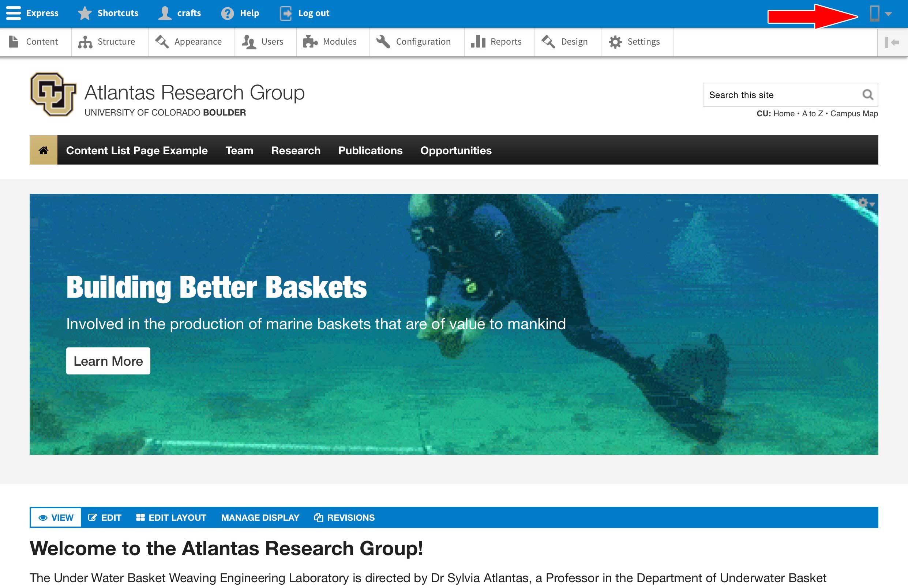This screenshot has width=908, height=588.
Task: Open the Revisions tab
Action: tap(344, 517)
